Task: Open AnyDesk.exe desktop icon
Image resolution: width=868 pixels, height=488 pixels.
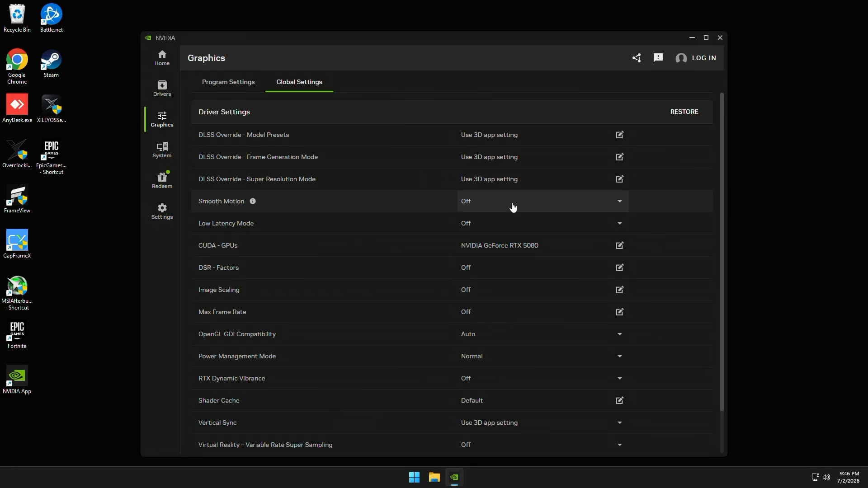Action: point(17,108)
